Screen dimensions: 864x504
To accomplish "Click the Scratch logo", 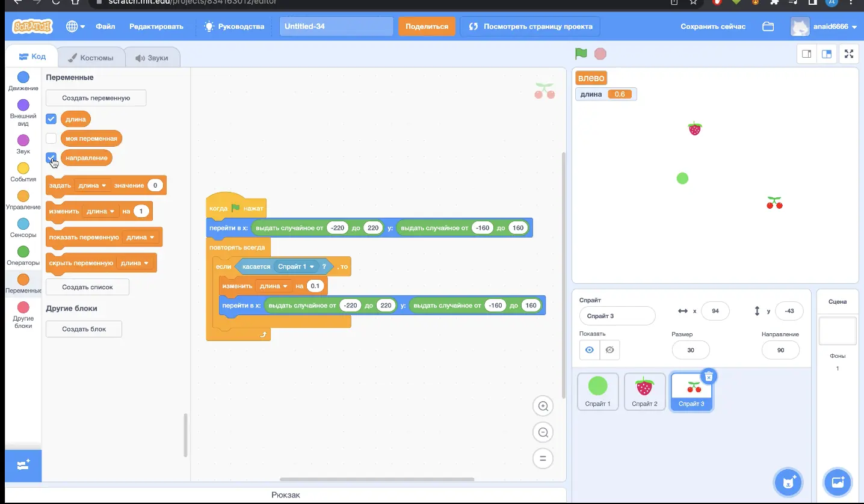I will [x=32, y=26].
